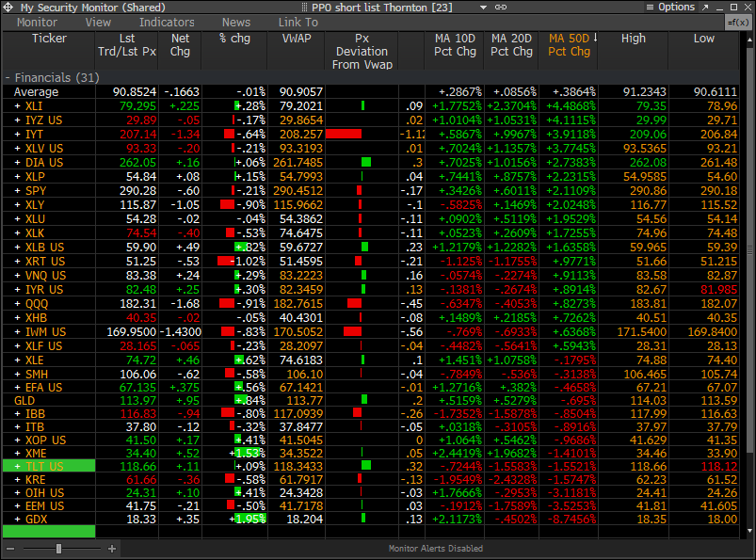This screenshot has height=560, width=756.
Task: Click the plus zoom-in button
Action: pos(112,549)
